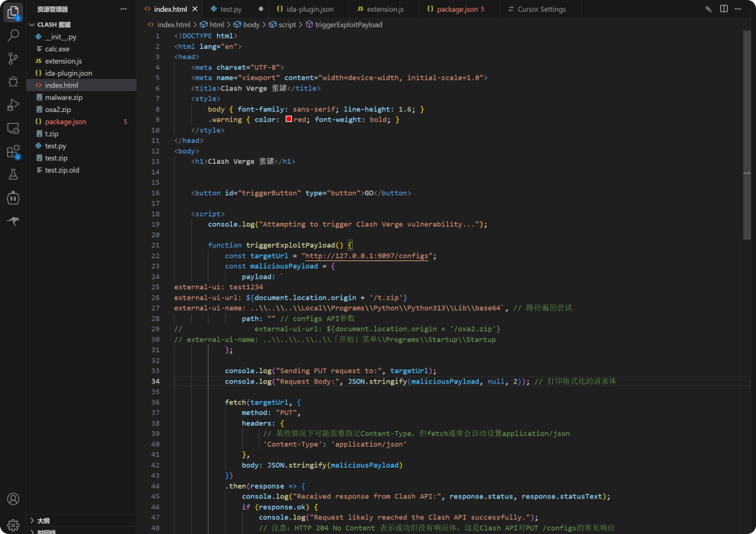Image resolution: width=756 pixels, height=534 pixels.
Task: Select index.html in file tree
Action: click(x=81, y=85)
